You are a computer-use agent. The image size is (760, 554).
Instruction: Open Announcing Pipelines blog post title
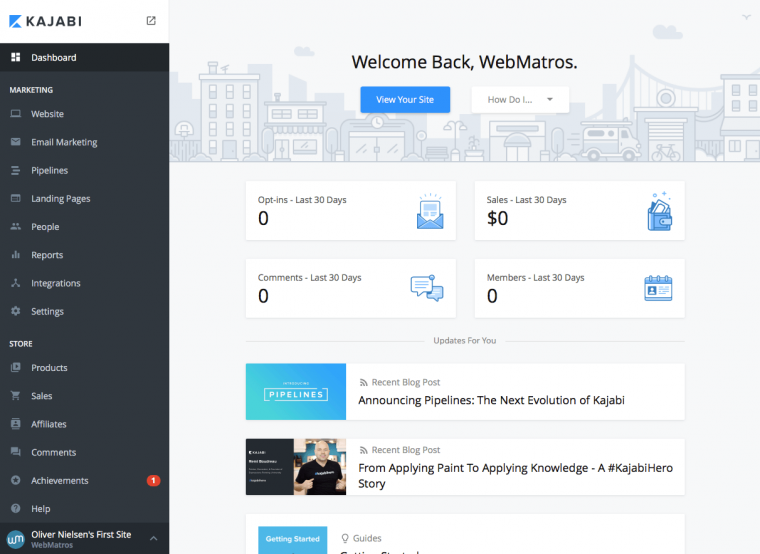(x=491, y=400)
